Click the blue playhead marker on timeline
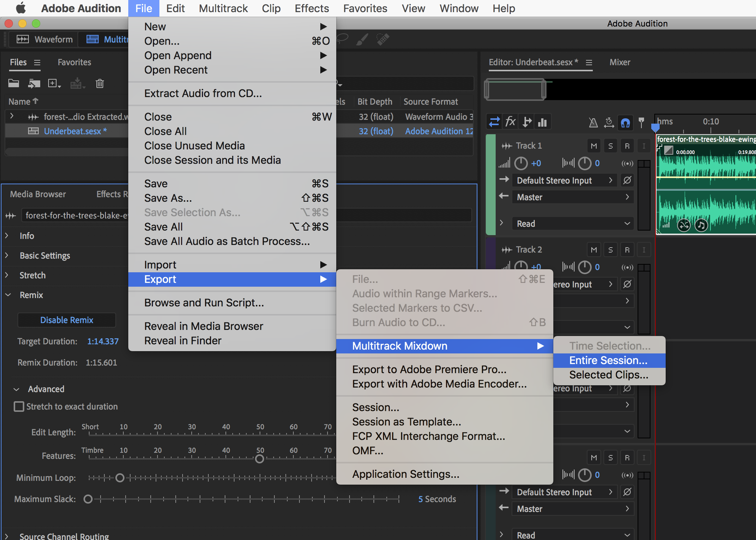The image size is (756, 540). tap(655, 127)
